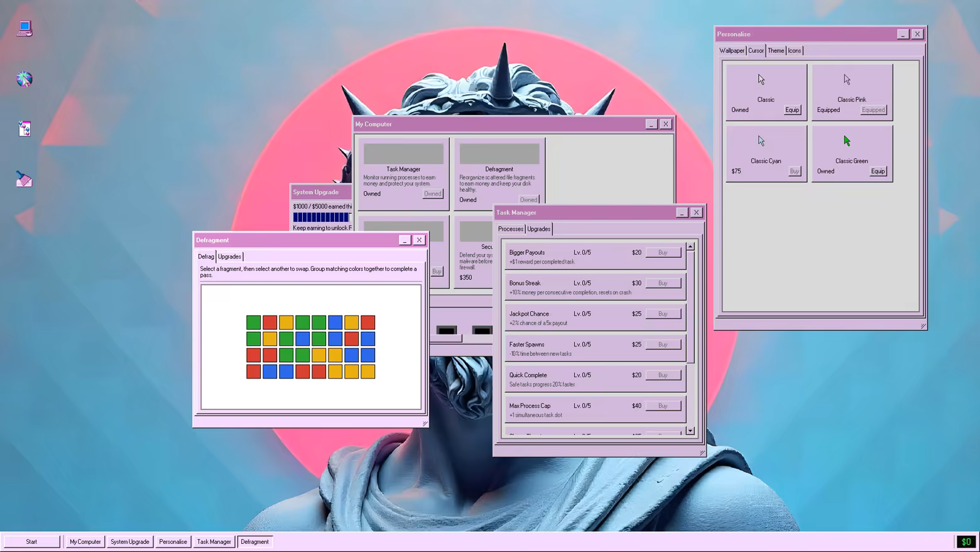
Task: Buy the Quick Complete upgrade
Action: [x=663, y=375]
